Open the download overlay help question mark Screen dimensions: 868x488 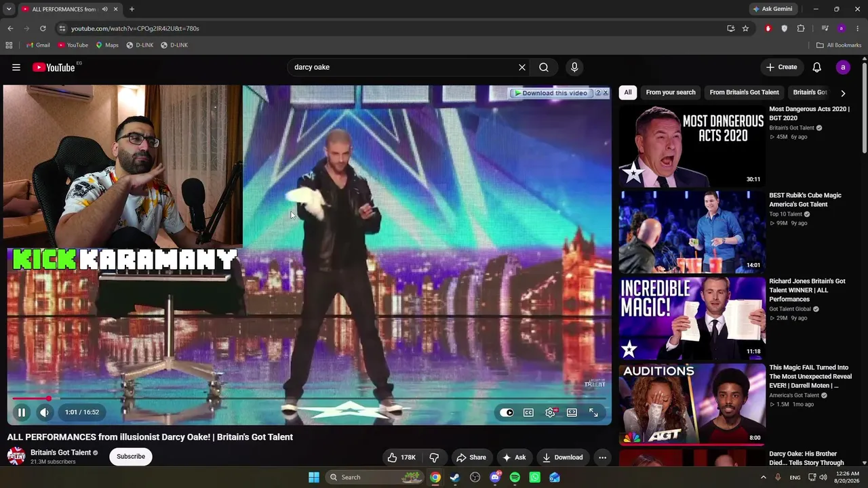click(597, 93)
